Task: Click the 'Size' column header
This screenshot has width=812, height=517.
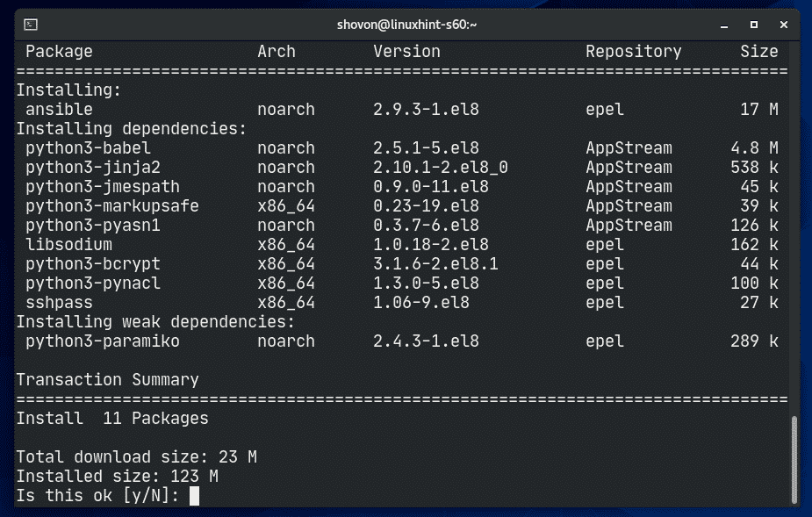Action: click(759, 51)
